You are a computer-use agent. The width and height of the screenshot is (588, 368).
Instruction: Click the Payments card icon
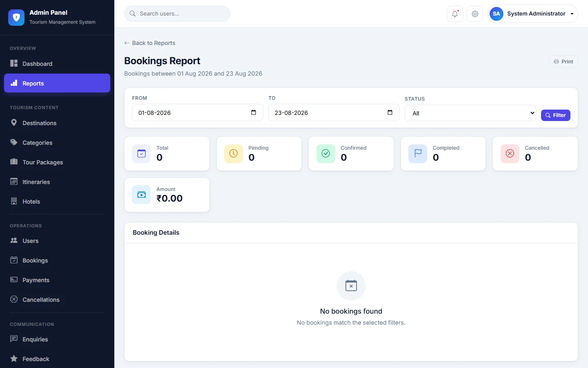[14, 280]
